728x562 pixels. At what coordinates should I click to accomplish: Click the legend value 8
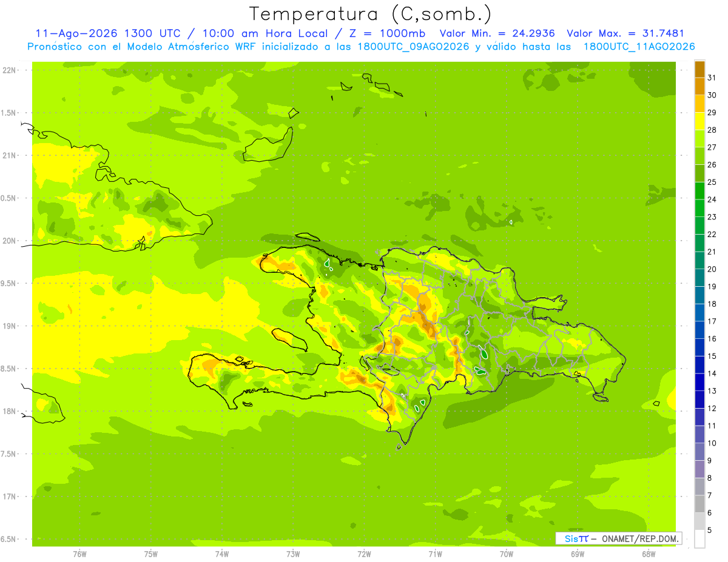[x=710, y=478]
